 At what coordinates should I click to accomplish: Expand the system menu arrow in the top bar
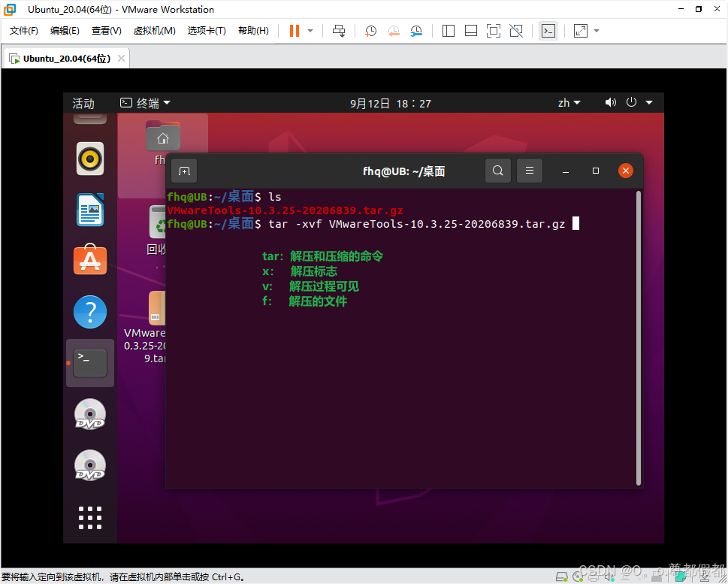click(x=650, y=102)
